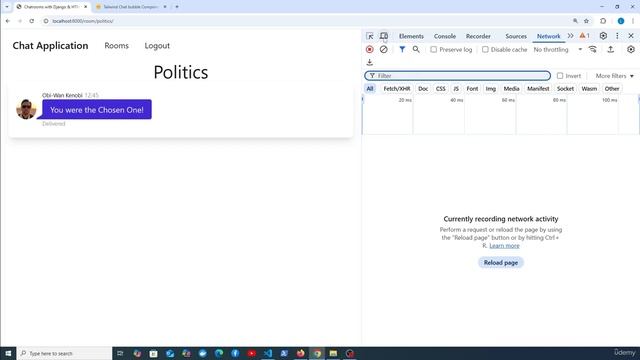Click the Logout link
The height and width of the screenshot is (360, 640).
pos(157,46)
